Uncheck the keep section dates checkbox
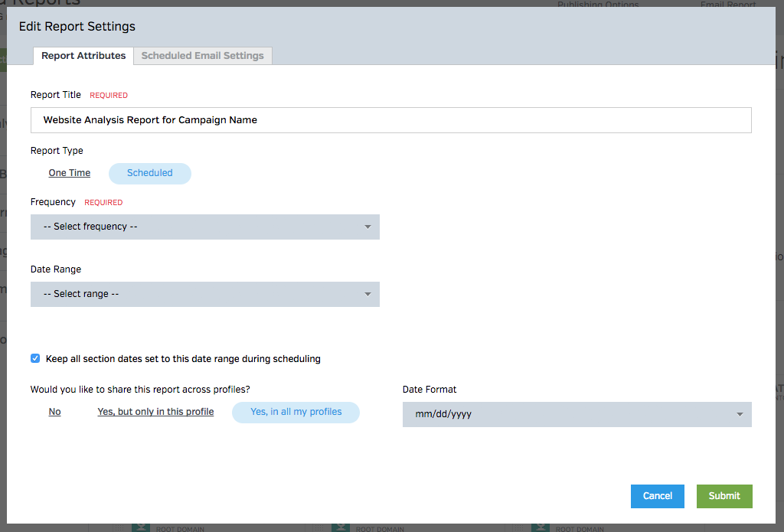784x532 pixels. pos(35,358)
